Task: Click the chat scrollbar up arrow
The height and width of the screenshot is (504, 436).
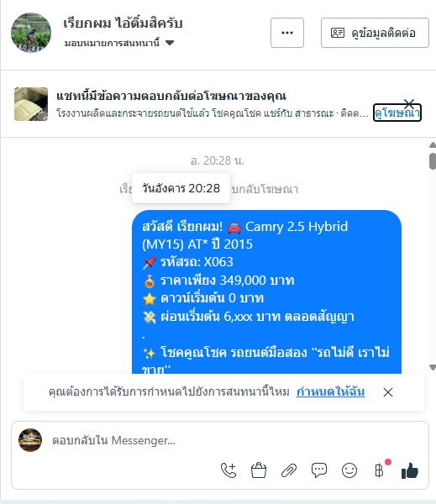Action: click(433, 145)
